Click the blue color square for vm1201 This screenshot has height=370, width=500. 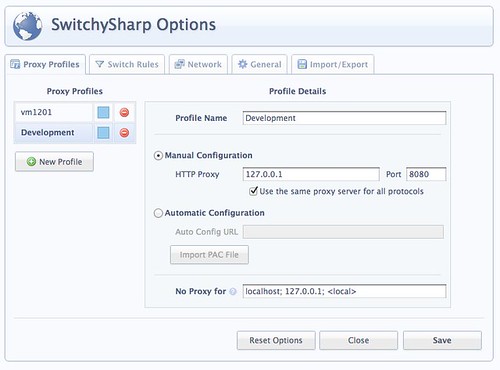click(103, 113)
